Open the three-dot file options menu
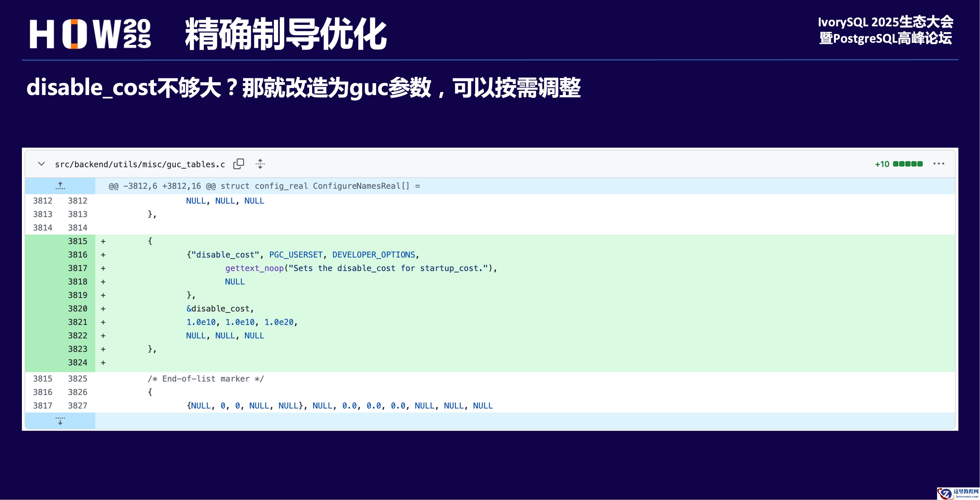 point(939,164)
